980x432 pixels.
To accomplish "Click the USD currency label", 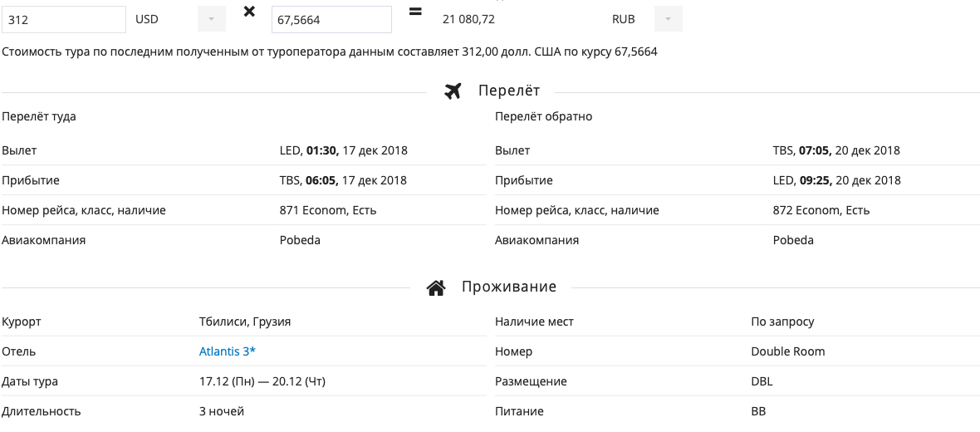I will (x=147, y=19).
